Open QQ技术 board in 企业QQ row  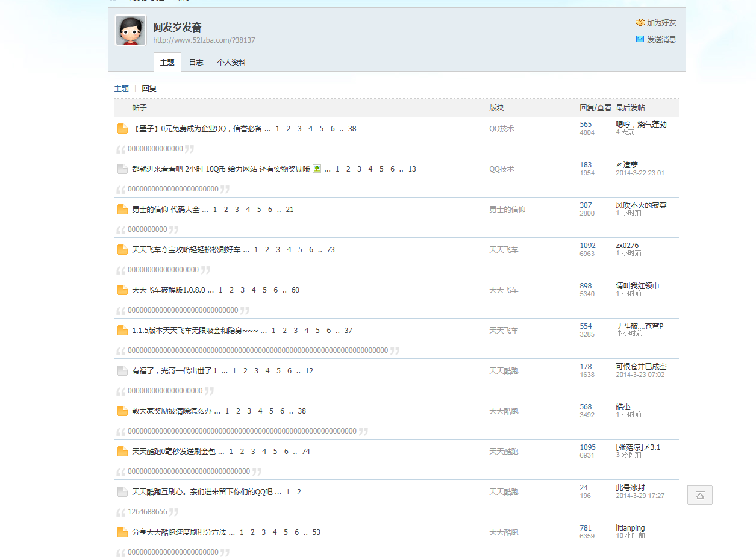501,128
